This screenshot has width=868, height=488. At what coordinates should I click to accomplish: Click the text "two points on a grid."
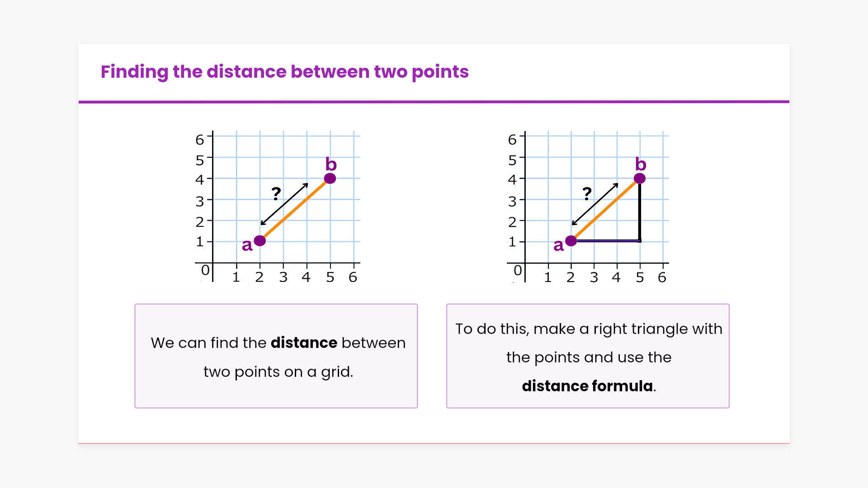coord(278,372)
